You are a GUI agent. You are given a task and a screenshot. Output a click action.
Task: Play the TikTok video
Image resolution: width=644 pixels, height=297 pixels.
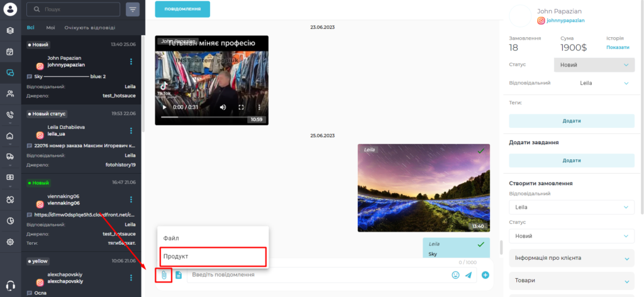click(164, 107)
